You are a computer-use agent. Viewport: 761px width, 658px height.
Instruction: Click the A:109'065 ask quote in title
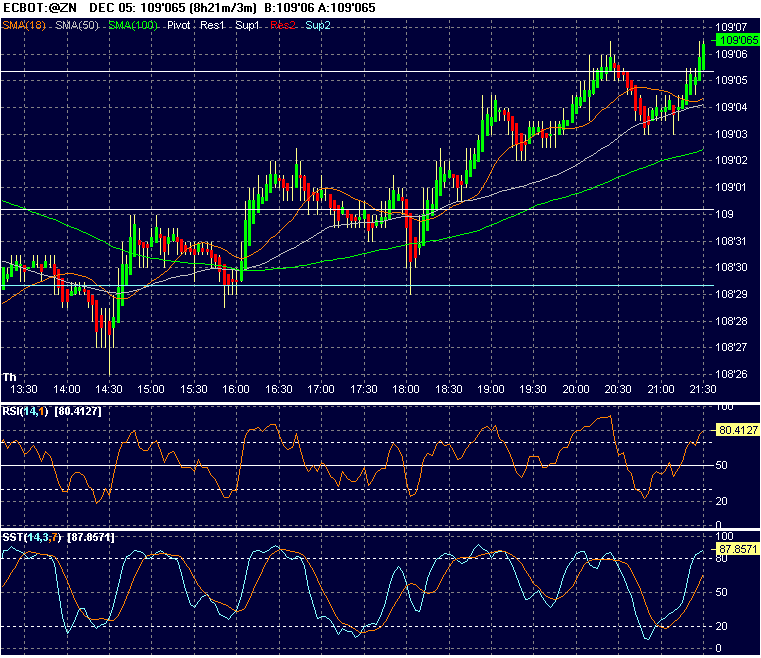click(347, 8)
